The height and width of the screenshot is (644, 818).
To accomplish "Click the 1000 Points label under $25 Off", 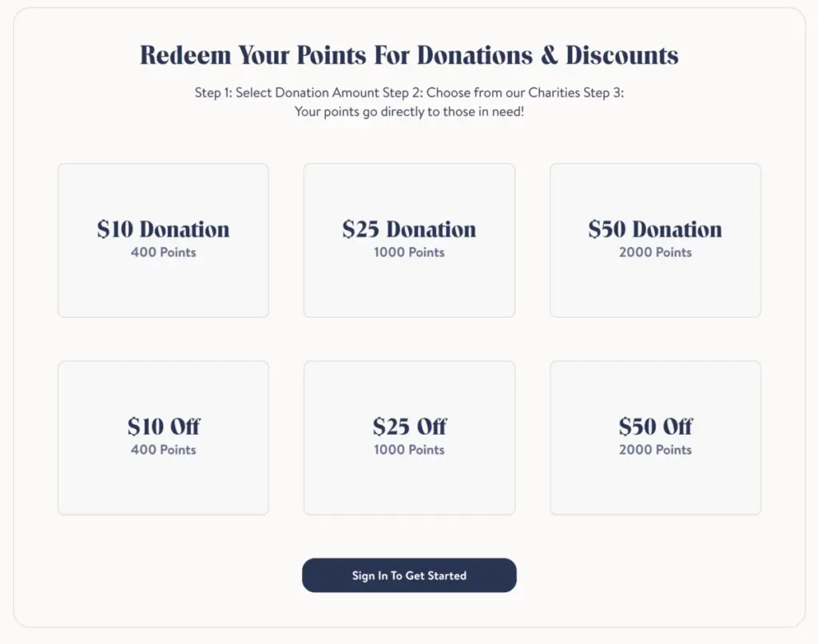I will click(x=409, y=450).
